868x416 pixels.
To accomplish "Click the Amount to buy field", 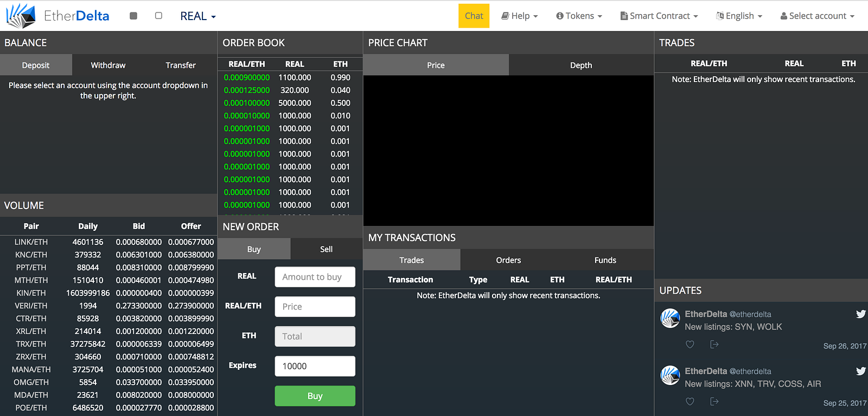I will point(315,277).
